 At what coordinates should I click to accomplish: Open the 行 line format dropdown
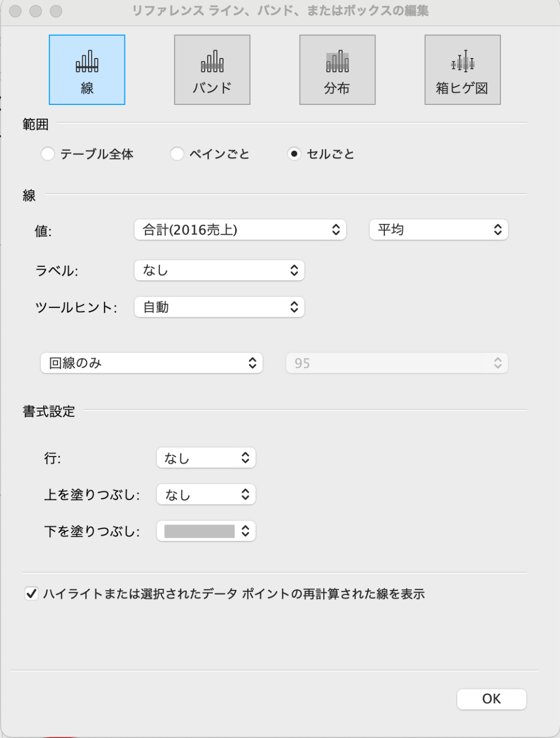(x=206, y=458)
